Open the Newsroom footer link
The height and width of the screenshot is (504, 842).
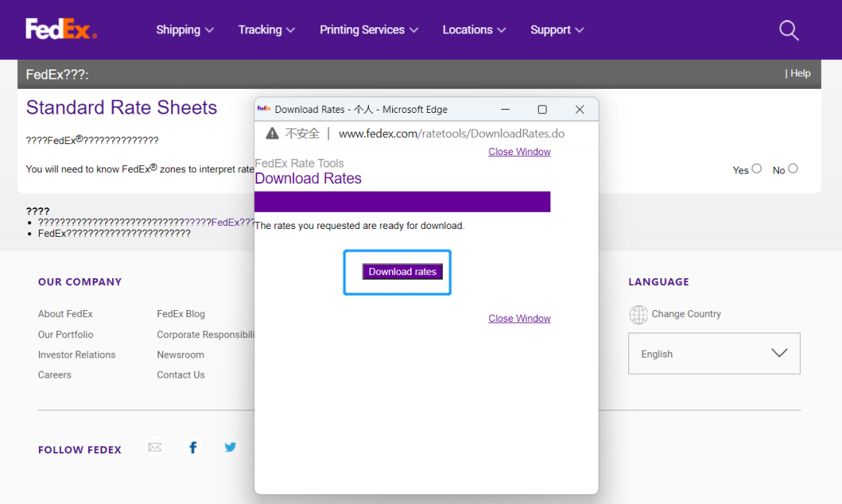point(180,354)
